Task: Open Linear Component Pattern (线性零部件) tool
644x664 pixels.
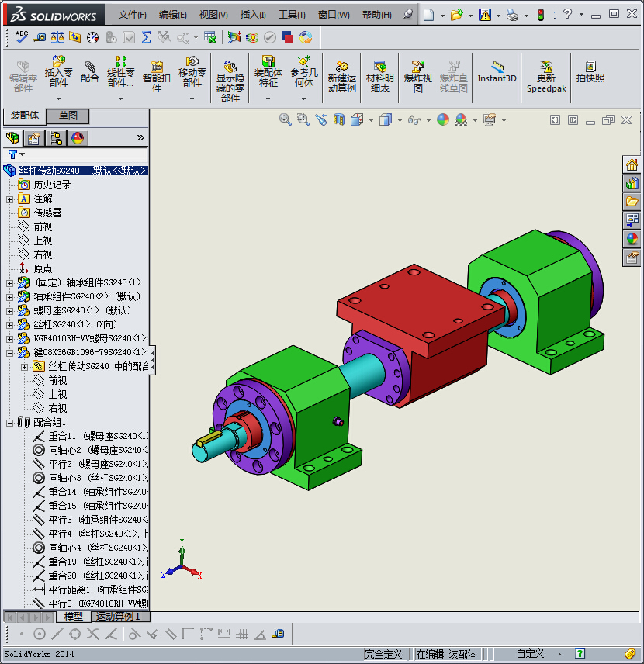Action: (x=120, y=71)
